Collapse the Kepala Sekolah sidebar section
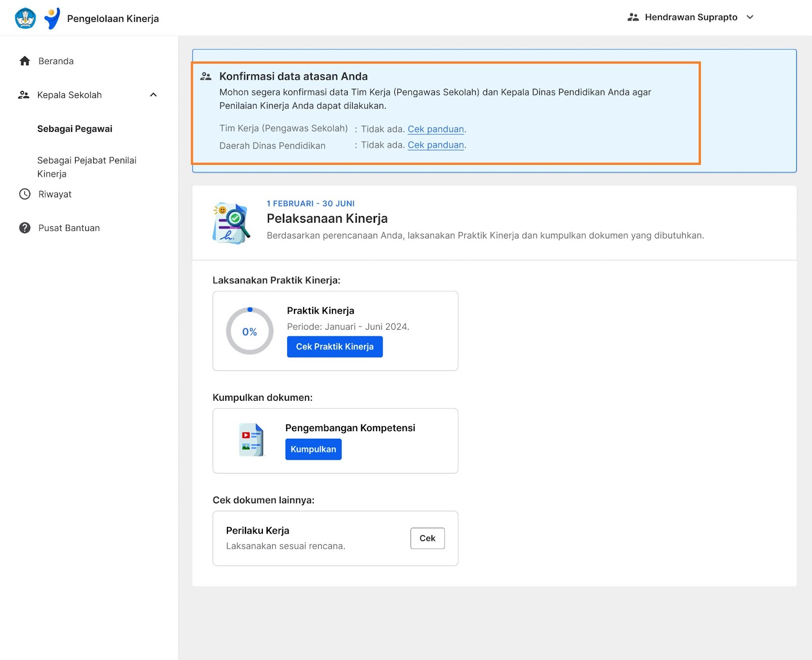The width and height of the screenshot is (812, 660). point(153,95)
